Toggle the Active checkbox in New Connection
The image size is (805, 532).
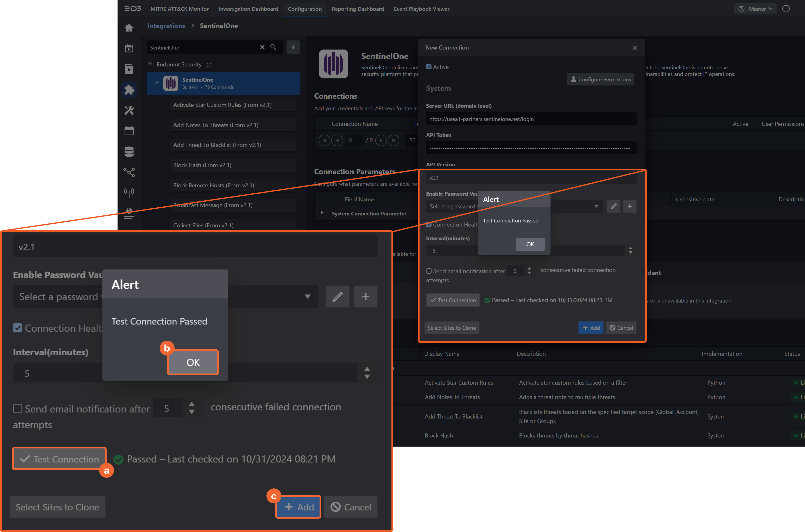[429, 67]
